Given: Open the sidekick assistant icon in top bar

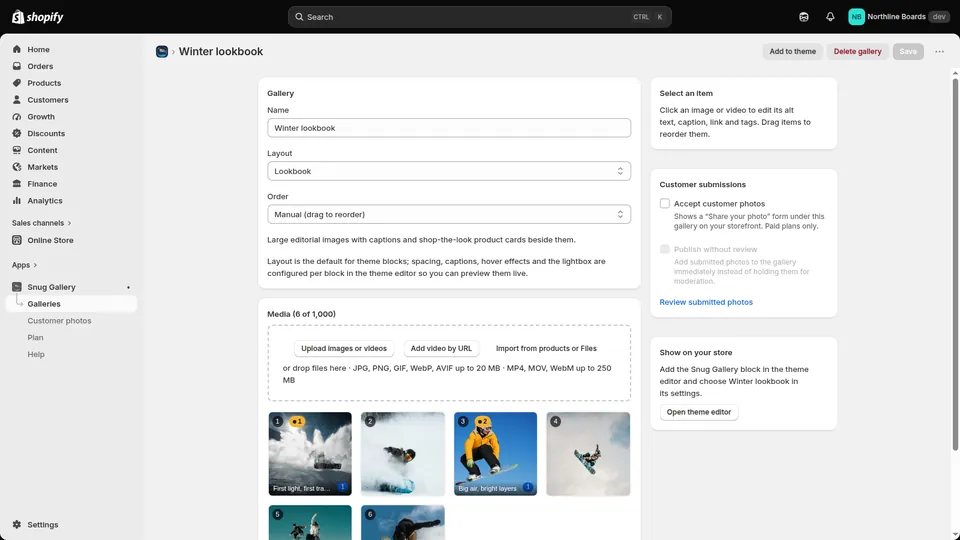Looking at the screenshot, I should click(804, 17).
